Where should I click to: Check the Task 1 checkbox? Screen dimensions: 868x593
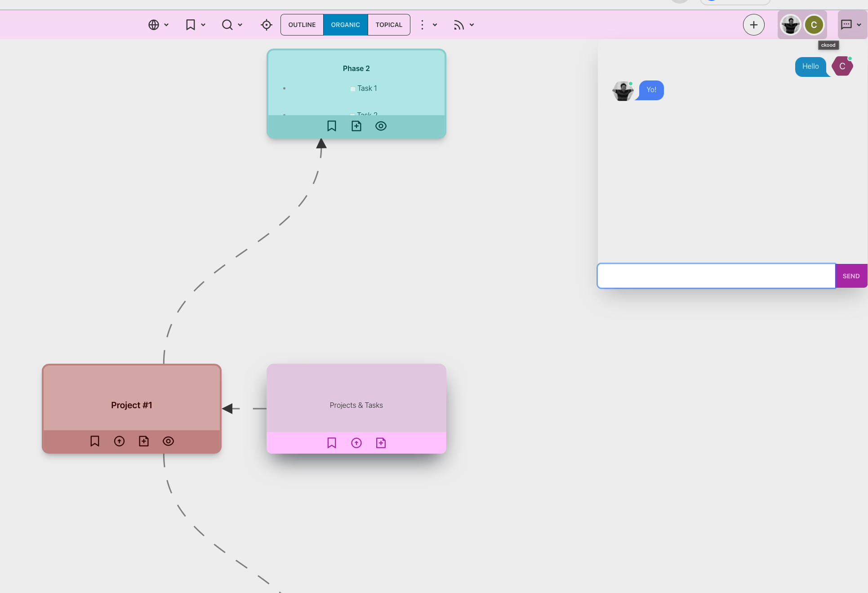tap(353, 89)
